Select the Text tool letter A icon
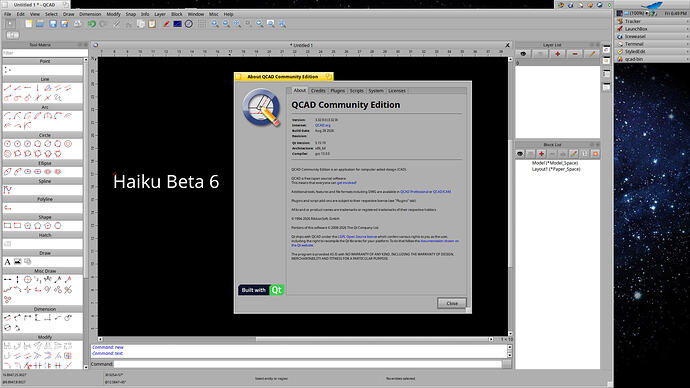 pyautogui.click(x=7, y=262)
